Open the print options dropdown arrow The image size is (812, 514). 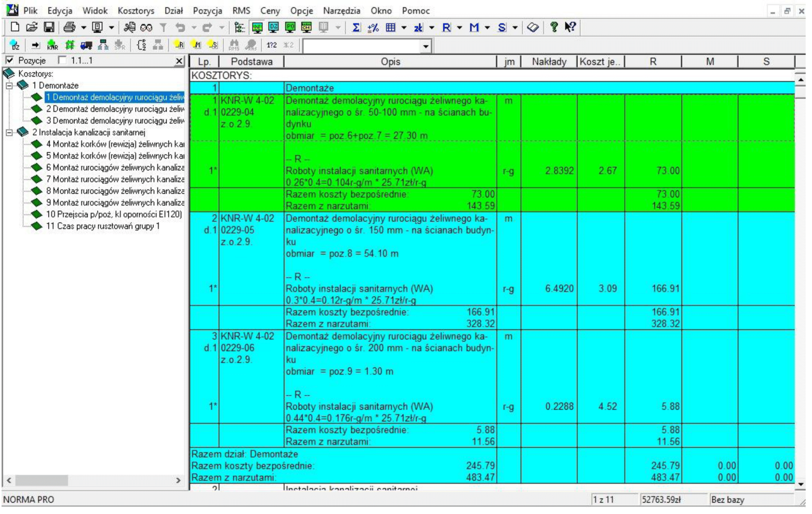point(83,27)
